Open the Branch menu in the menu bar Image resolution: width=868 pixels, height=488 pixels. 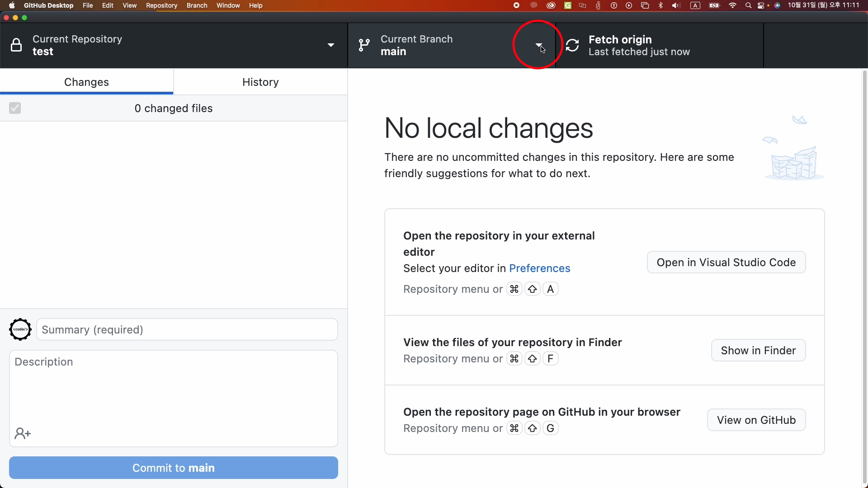197,5
